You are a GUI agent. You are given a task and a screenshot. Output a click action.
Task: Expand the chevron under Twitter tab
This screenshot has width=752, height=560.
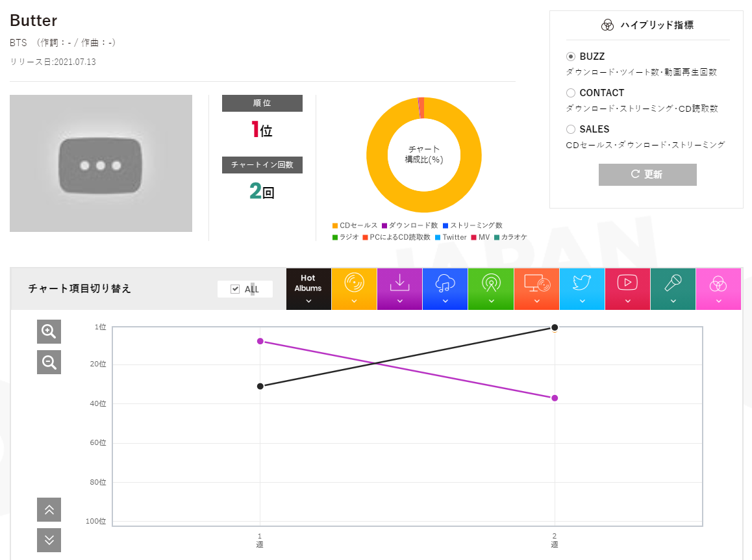[x=583, y=301]
